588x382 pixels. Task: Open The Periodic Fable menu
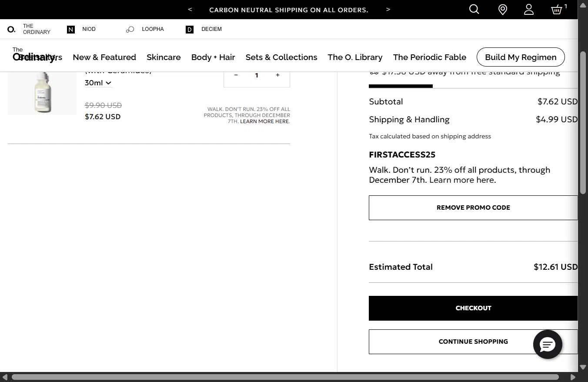[430, 57]
